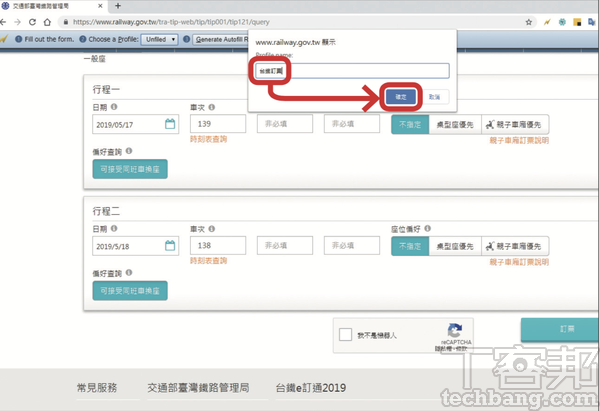Image resolution: width=600 pixels, height=411 pixels.
Task: Open reCAPTCHA 隱私權 and terms link
Action: (451, 349)
